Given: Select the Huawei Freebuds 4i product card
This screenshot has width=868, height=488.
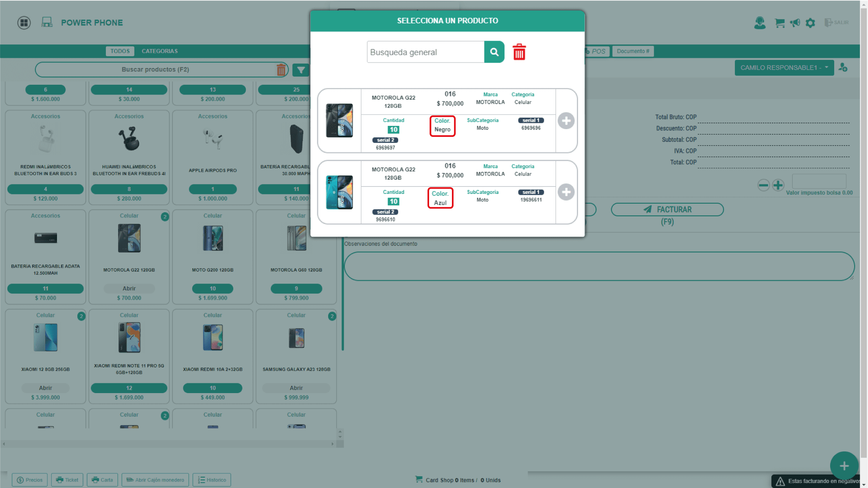Looking at the screenshot, I should pyautogui.click(x=129, y=157).
